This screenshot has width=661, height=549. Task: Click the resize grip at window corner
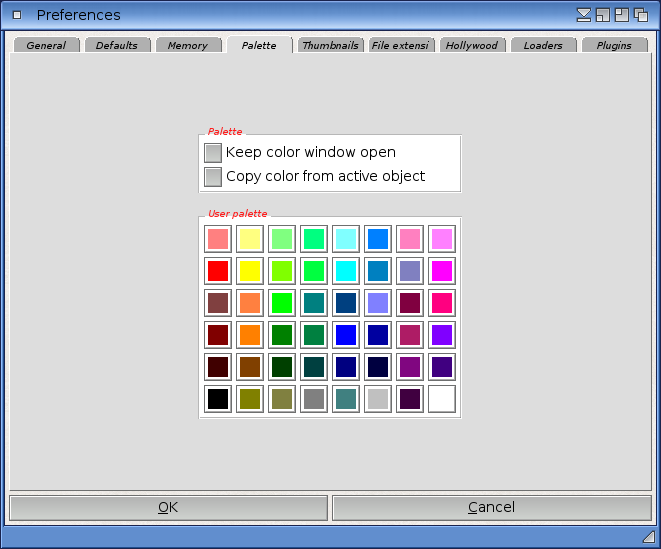pyautogui.click(x=648, y=537)
